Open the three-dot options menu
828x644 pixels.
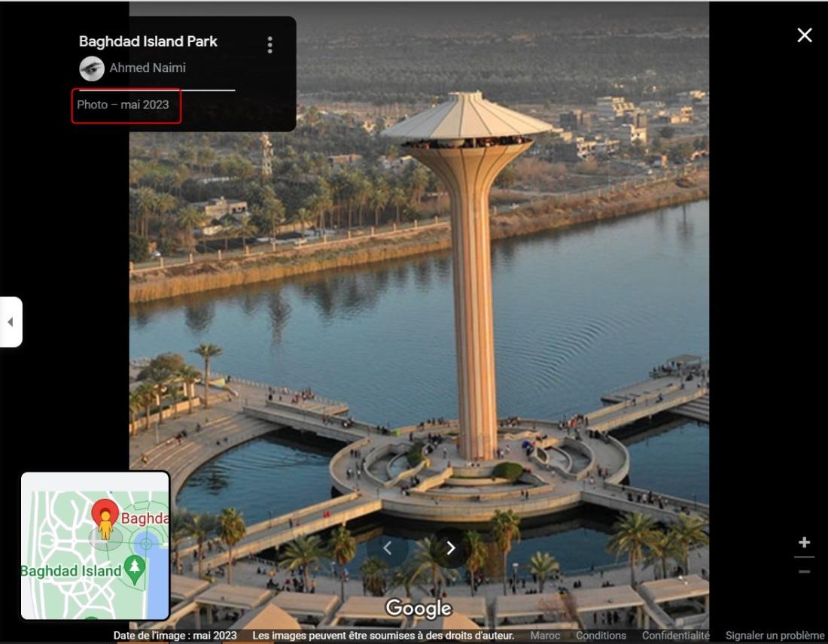(269, 45)
